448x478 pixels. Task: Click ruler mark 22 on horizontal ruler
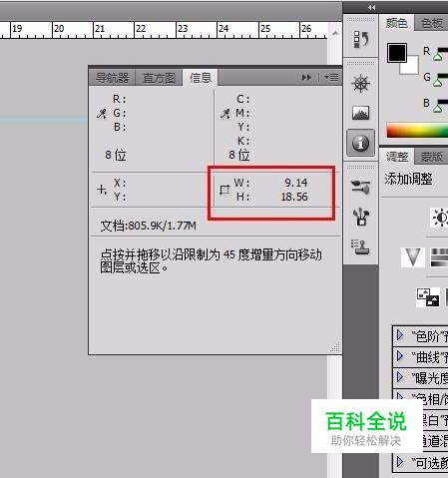[141, 29]
